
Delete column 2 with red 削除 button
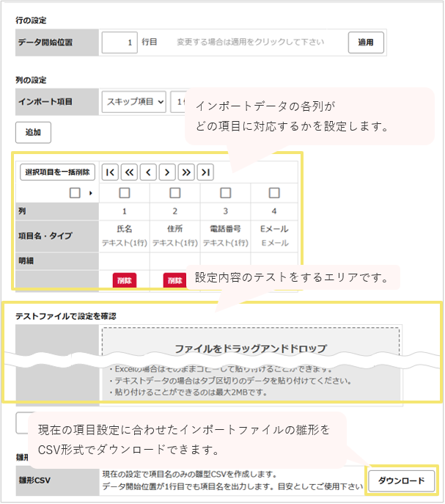(x=174, y=280)
